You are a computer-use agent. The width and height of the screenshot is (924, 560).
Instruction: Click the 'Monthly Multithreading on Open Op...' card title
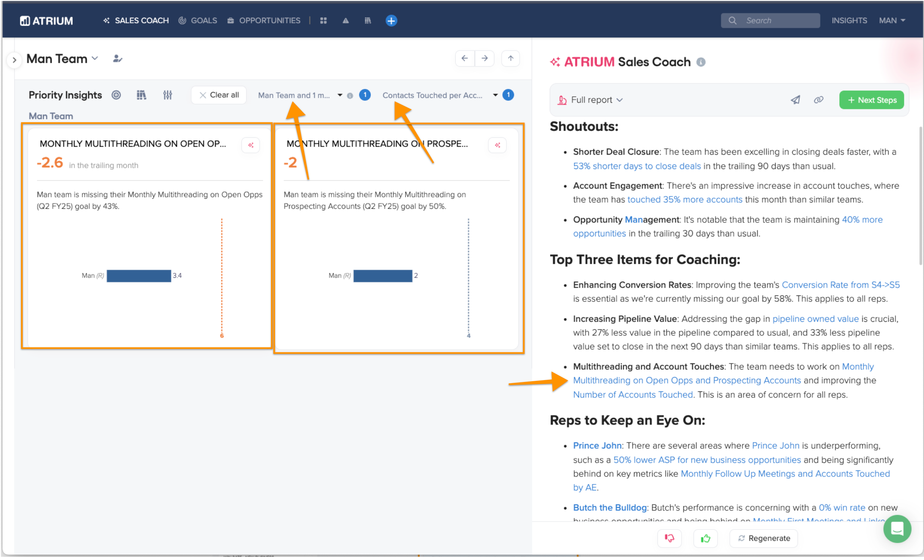133,143
